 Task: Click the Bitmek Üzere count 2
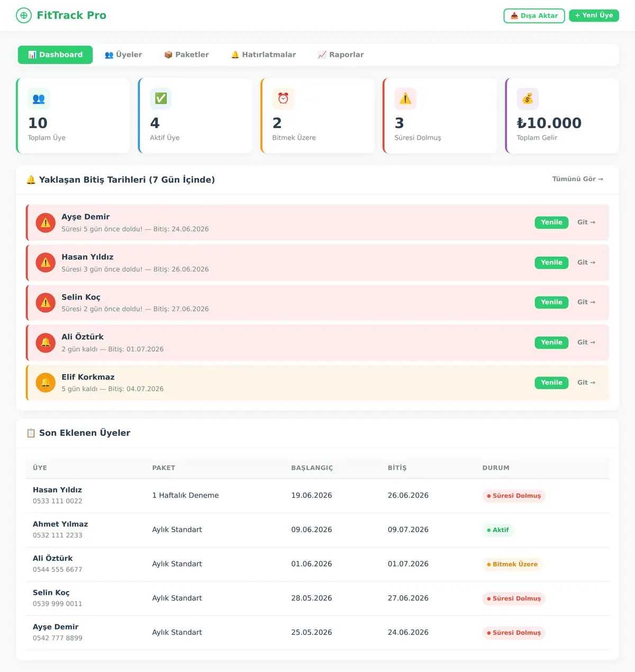point(277,123)
